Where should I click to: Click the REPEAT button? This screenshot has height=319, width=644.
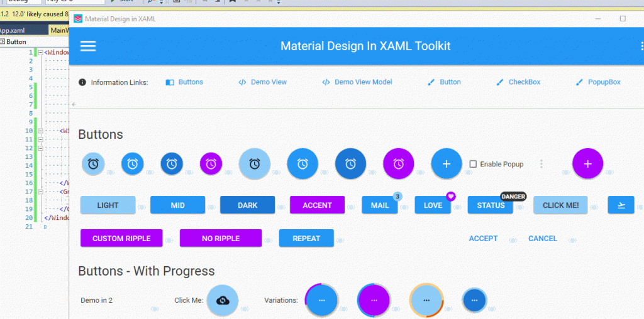click(x=306, y=238)
